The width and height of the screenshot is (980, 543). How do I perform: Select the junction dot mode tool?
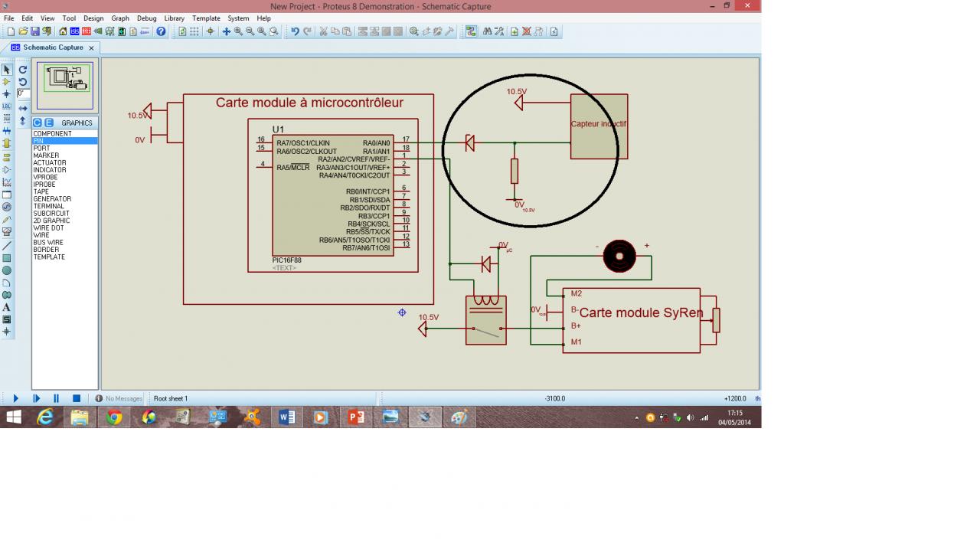click(x=7, y=94)
